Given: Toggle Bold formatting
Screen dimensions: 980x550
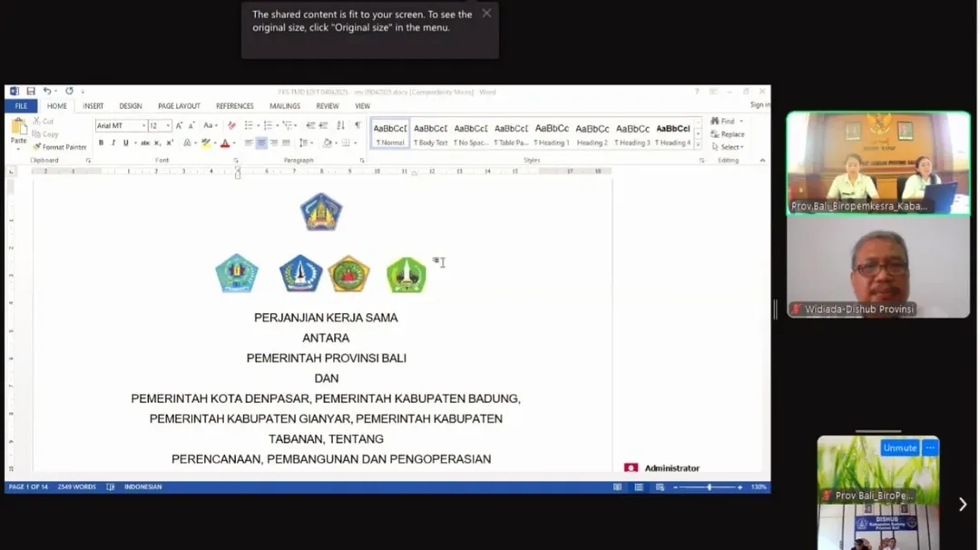Looking at the screenshot, I should (x=101, y=143).
